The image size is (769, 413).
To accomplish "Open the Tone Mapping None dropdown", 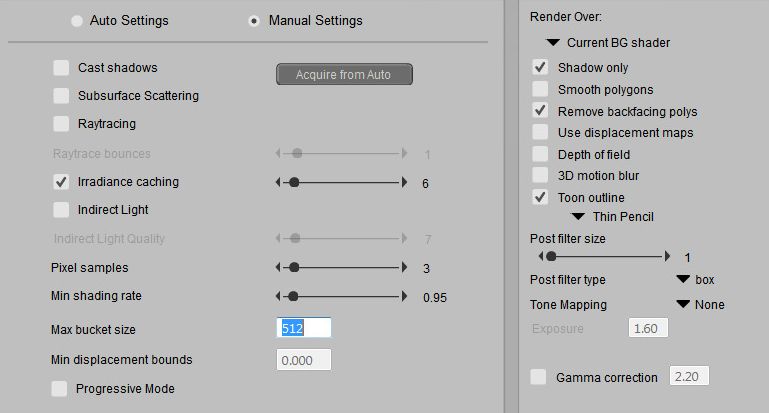I will coord(683,304).
